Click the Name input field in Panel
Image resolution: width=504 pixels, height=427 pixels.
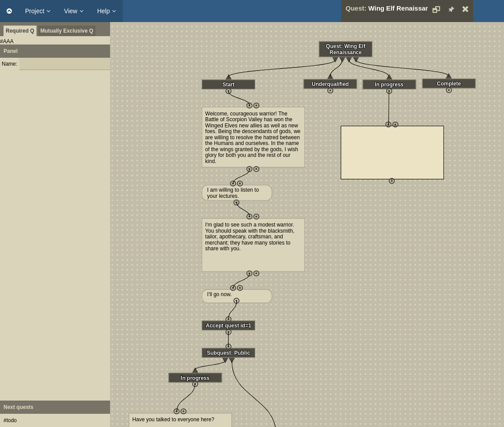pos(65,64)
